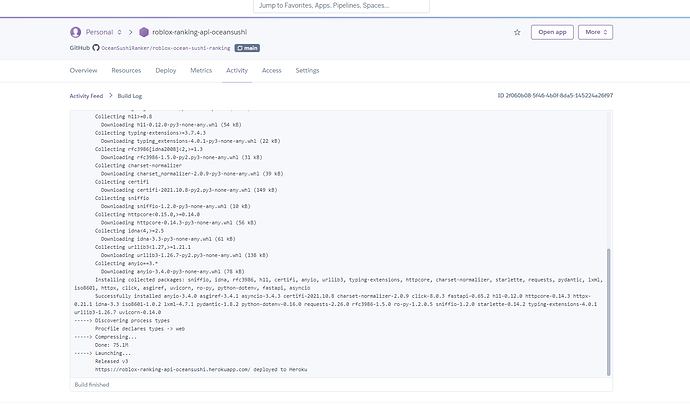
Task: Select the Activity tab
Action: [237, 70]
